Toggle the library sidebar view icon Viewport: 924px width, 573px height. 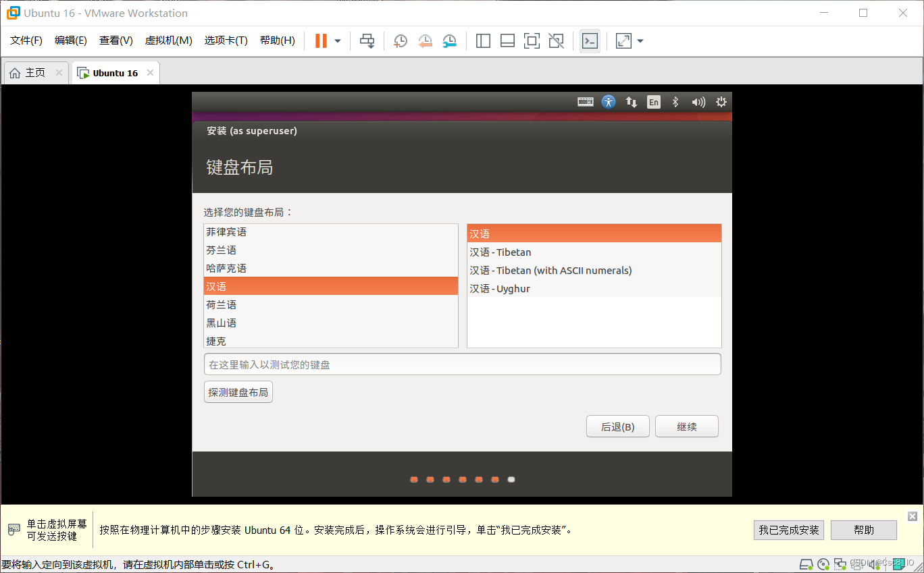click(483, 41)
